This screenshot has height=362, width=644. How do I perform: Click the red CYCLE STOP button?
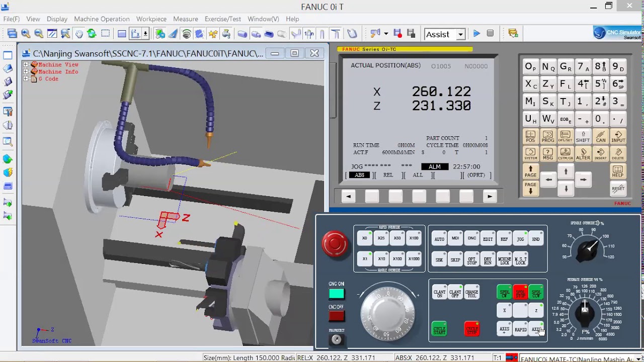(471, 329)
